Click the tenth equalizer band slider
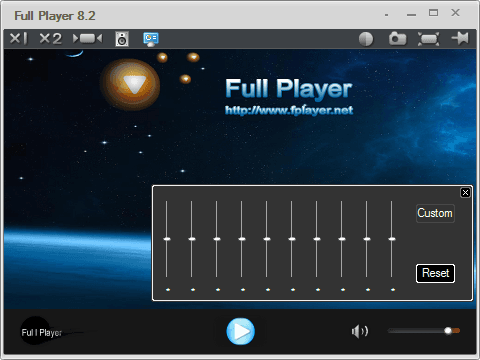Image resolution: width=480 pixels, height=360 pixels. tap(392, 239)
